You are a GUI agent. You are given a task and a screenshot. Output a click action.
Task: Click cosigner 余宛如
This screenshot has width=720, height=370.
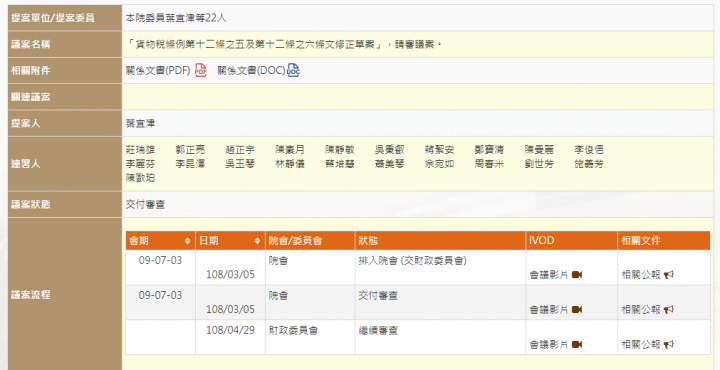coord(440,164)
